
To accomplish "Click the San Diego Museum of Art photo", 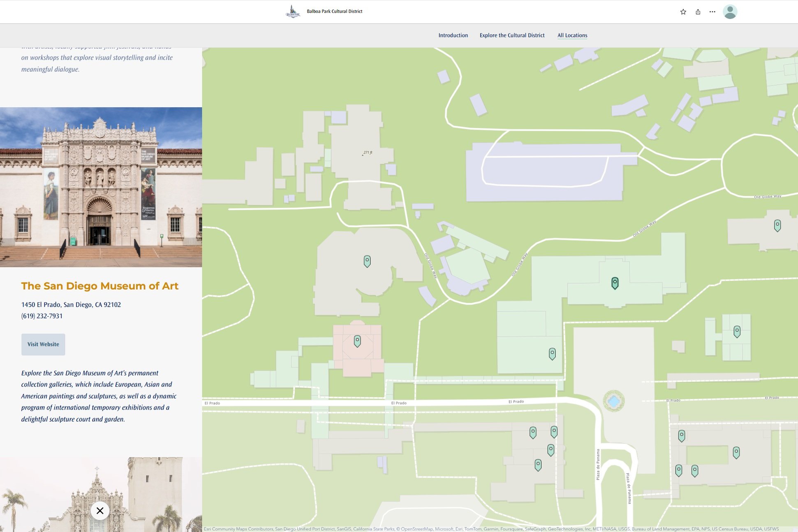I will pos(101,187).
